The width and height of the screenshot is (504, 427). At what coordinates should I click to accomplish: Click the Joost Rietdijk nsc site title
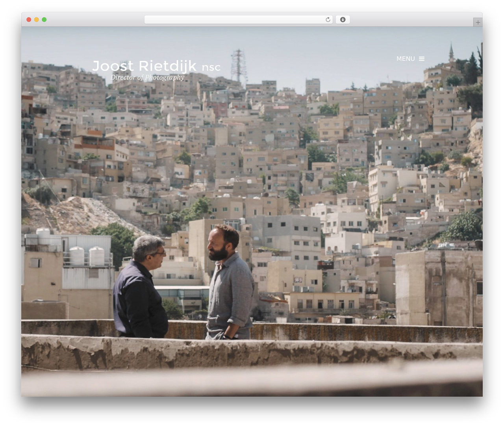(x=156, y=66)
